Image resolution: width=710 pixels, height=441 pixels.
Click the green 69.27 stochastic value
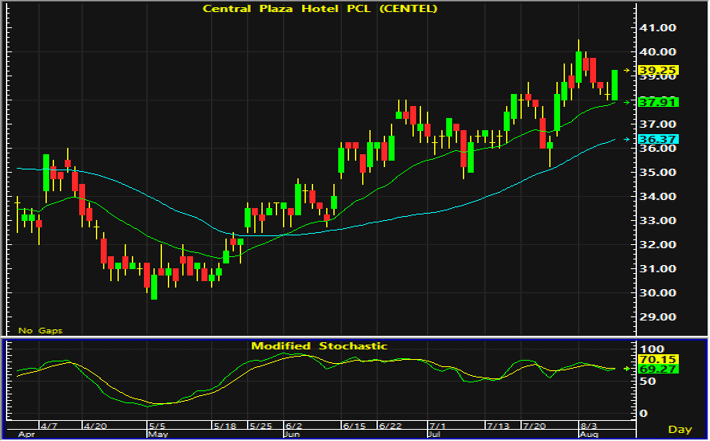[x=658, y=369]
